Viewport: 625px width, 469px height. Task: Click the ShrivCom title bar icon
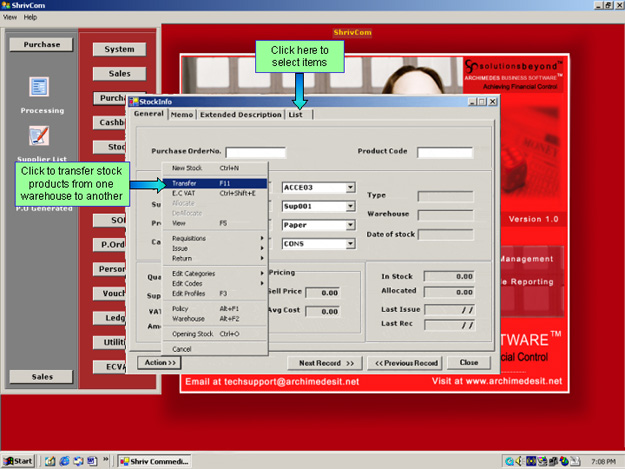point(6,5)
